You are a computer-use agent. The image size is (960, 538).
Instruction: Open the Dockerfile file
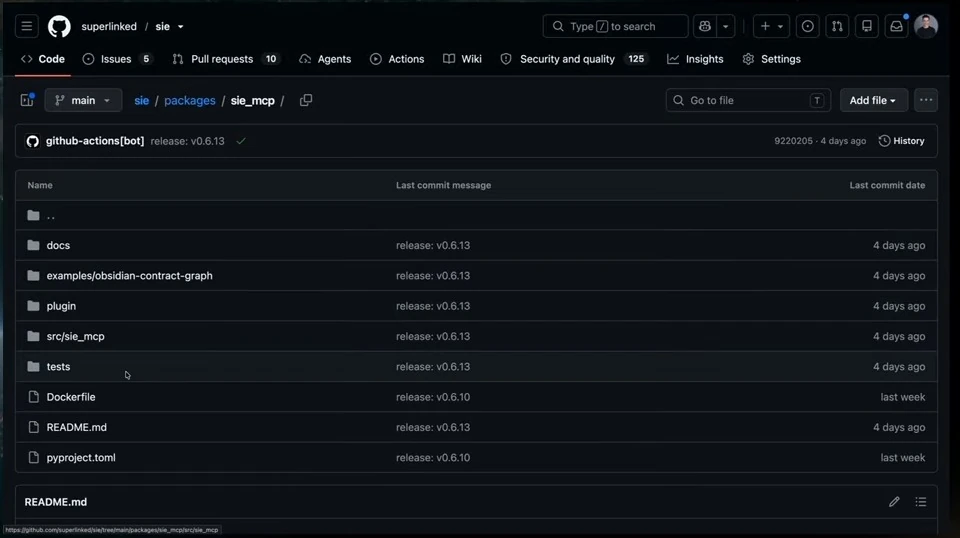pos(71,397)
